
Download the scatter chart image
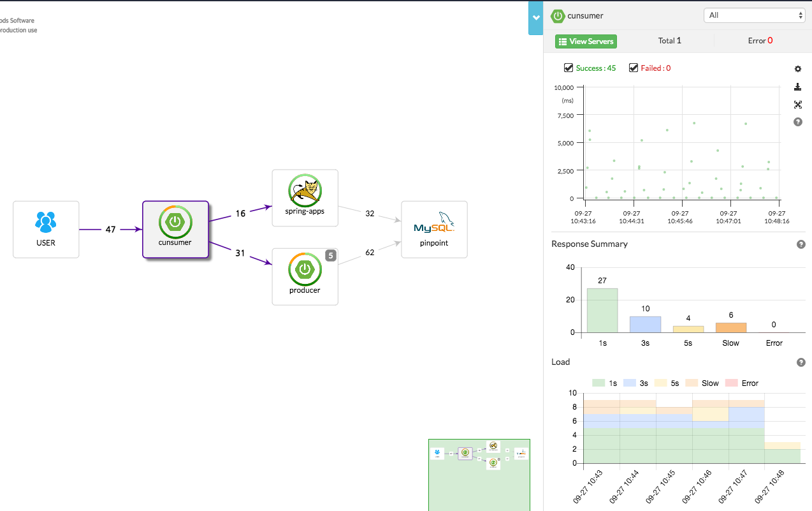point(797,87)
